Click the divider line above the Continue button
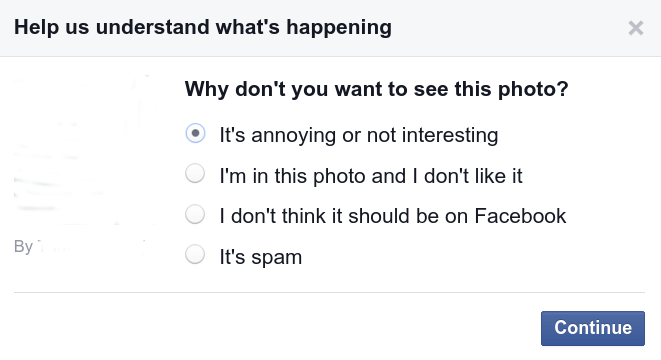 [x=329, y=292]
